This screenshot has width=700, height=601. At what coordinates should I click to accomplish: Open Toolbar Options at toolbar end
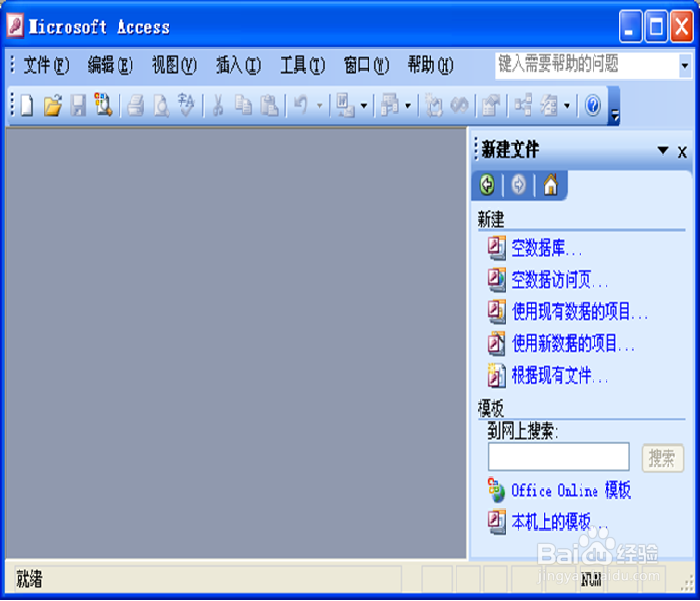(x=615, y=106)
